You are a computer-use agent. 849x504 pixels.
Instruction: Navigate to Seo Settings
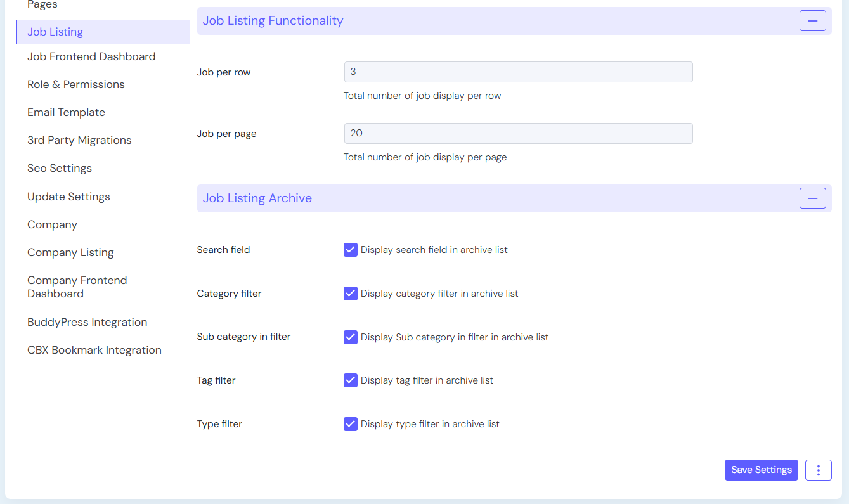[60, 168]
